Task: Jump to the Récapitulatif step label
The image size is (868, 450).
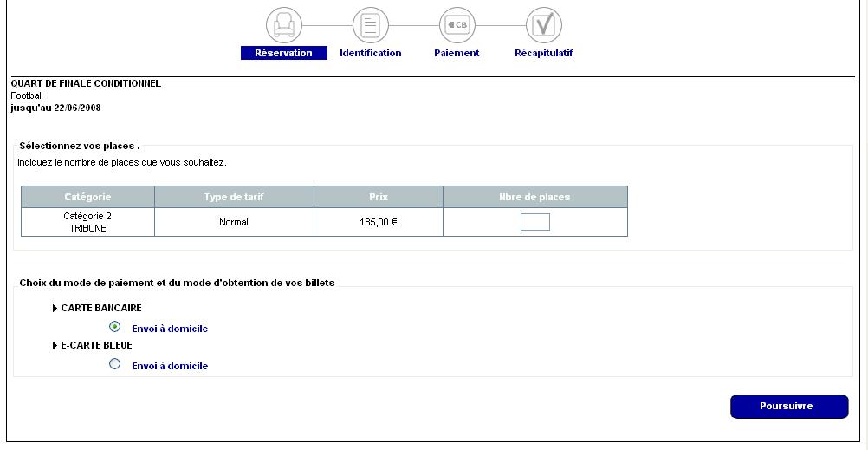Action: [543, 53]
